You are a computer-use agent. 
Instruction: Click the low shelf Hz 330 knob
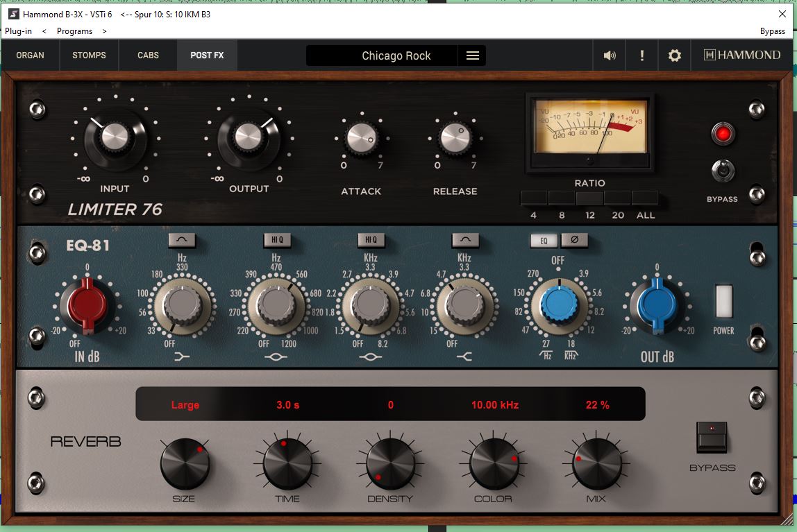click(x=182, y=306)
